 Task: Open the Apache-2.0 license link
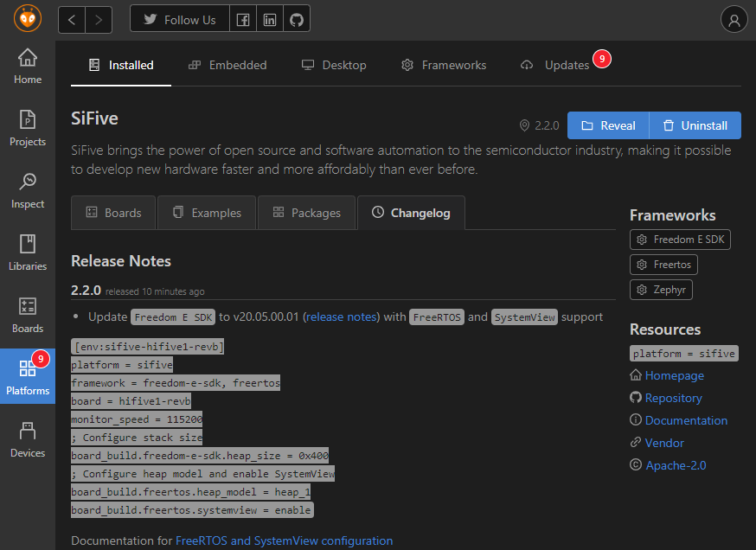tap(676, 465)
